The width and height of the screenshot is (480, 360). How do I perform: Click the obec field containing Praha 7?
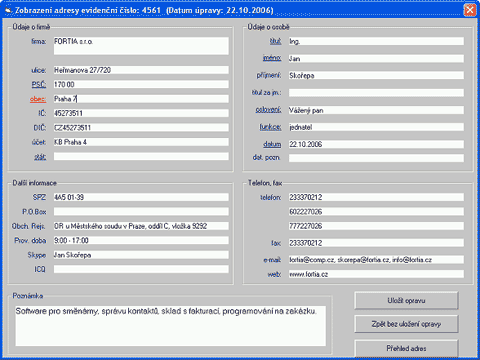[x=141, y=99]
